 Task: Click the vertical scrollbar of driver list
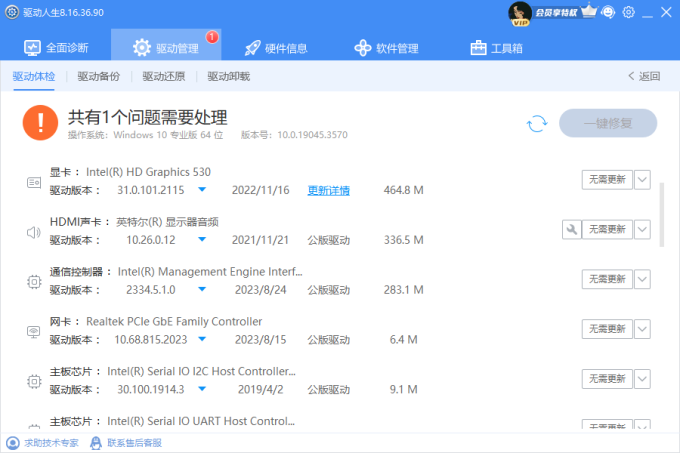(662, 215)
